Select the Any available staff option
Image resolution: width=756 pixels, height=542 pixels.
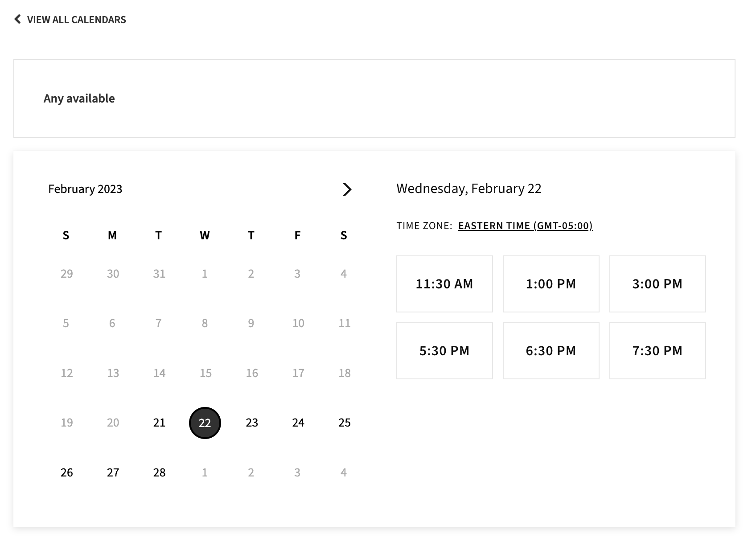79,98
